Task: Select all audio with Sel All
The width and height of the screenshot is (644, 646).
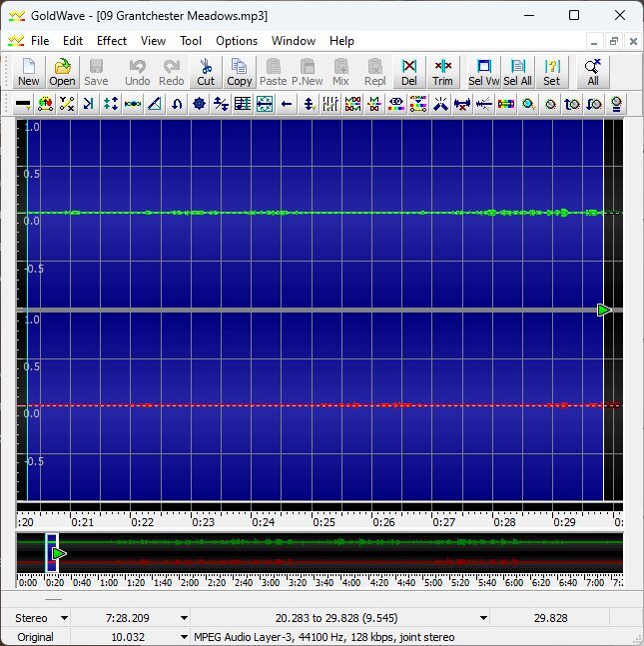Action: [517, 73]
